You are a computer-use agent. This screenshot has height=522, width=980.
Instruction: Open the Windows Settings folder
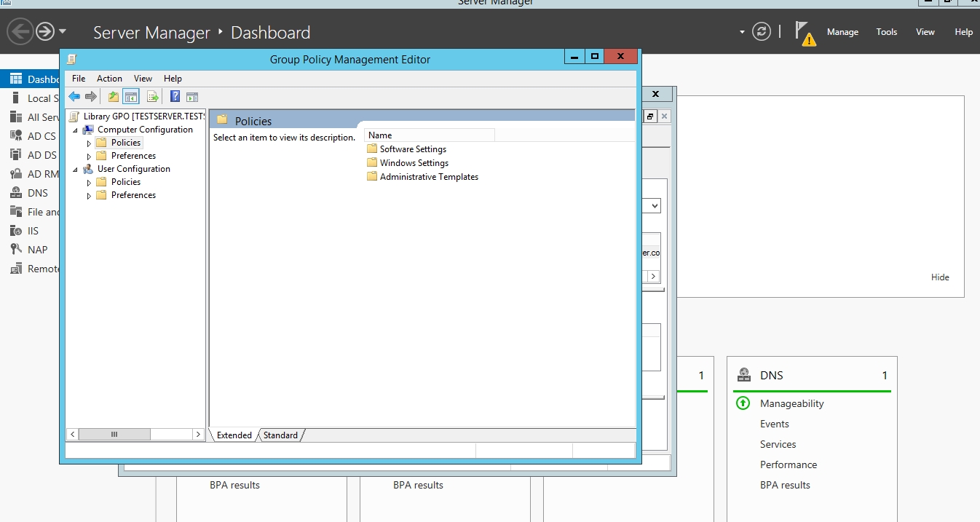click(414, 163)
